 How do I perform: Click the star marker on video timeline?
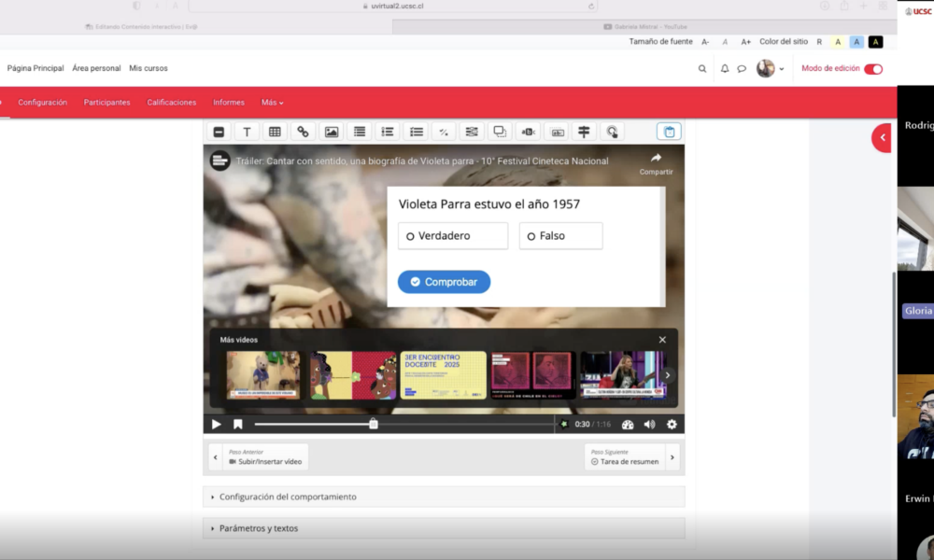[x=563, y=425]
